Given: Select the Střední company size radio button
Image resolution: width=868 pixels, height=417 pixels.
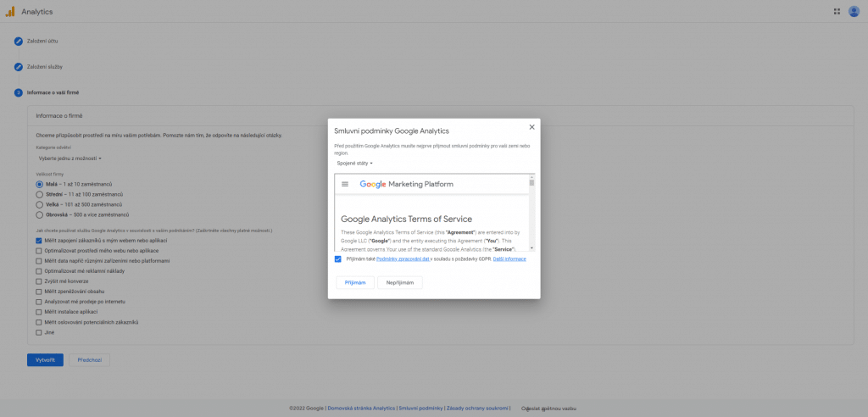Looking at the screenshot, I should click(x=39, y=194).
